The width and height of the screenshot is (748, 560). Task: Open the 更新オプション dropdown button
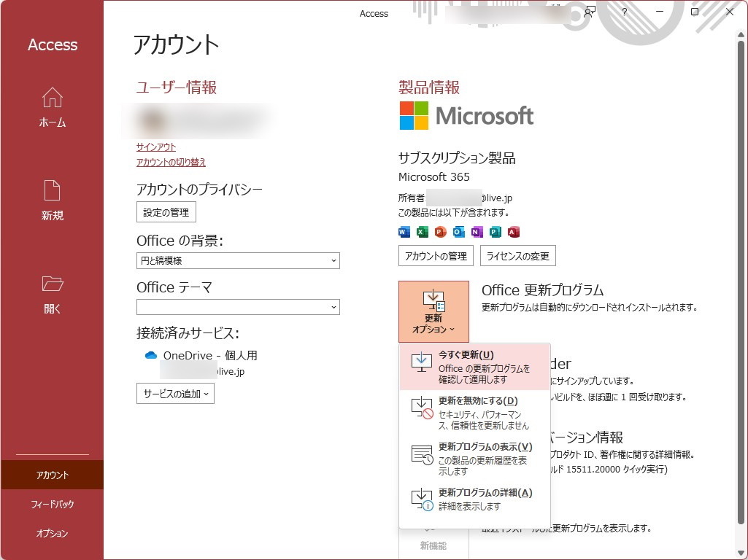[x=434, y=312]
